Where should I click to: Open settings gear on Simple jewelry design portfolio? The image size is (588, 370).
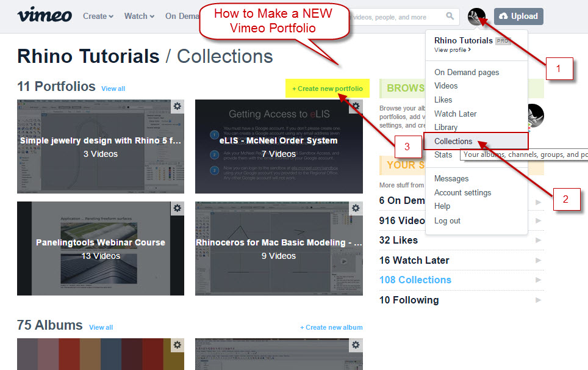tap(177, 106)
